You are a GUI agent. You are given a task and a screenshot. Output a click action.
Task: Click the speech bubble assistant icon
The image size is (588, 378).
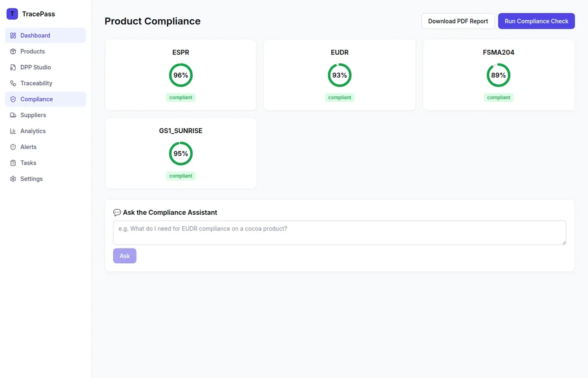(x=117, y=213)
